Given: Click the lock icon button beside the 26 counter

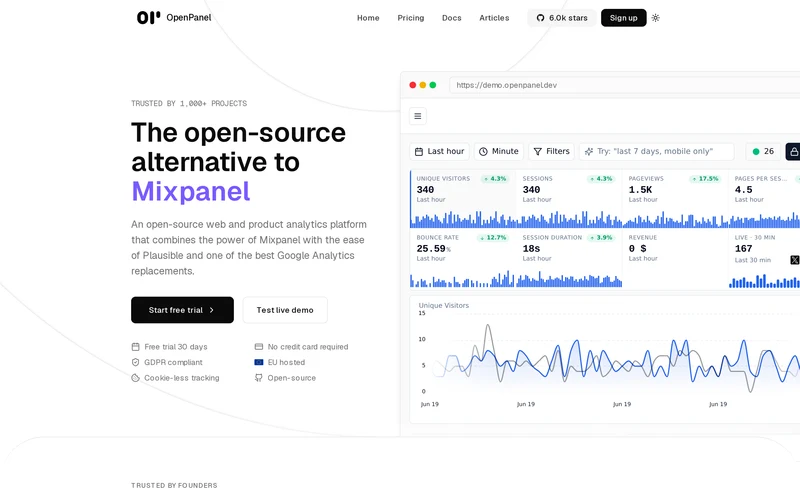Looking at the screenshot, I should (x=793, y=152).
